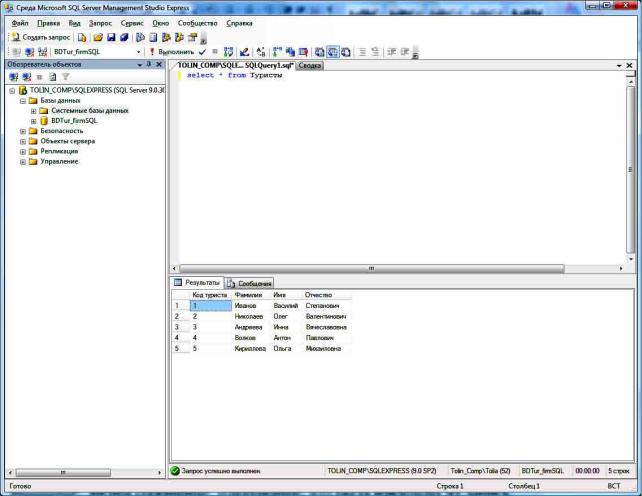
Task: Toggle results to text mode
Action: [319, 52]
